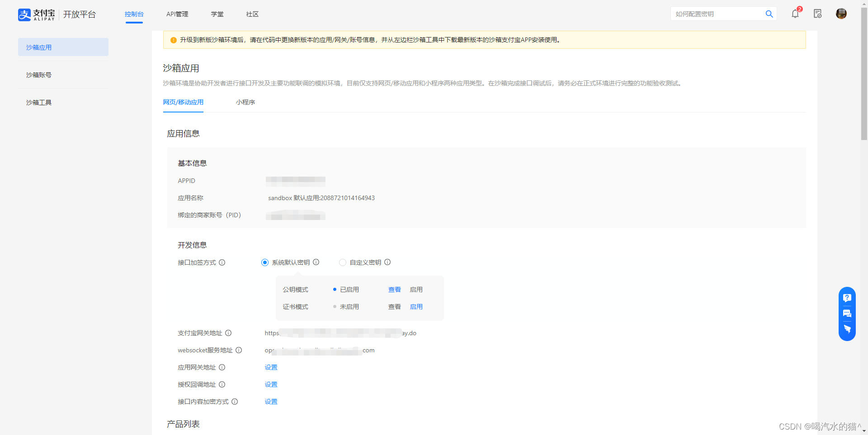Open the API管理 menu item
The image size is (868, 435).
(177, 14)
